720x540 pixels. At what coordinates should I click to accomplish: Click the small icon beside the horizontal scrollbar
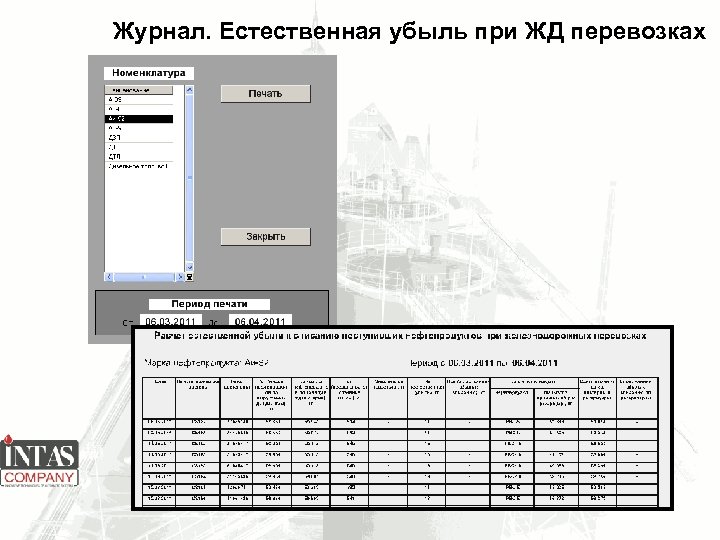coord(189,277)
